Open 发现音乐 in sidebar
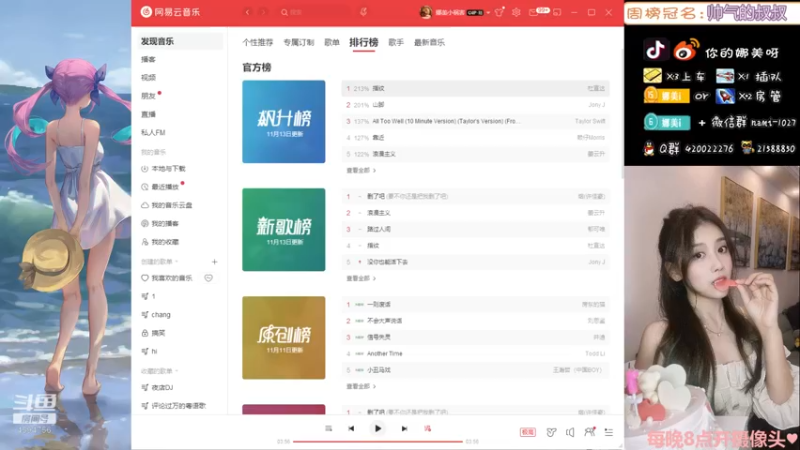This screenshot has width=800, height=450. [x=180, y=41]
